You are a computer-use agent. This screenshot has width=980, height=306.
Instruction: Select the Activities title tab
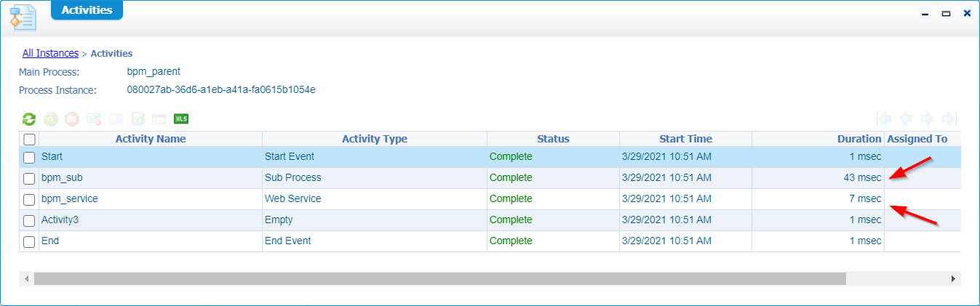(87, 10)
